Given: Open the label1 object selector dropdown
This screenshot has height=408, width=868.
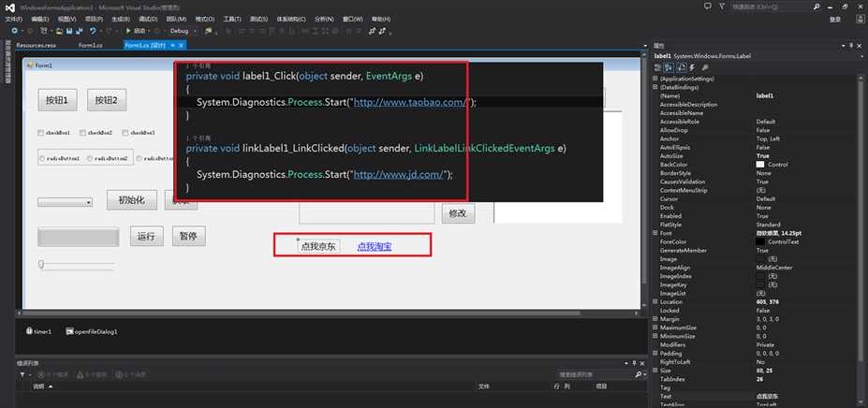Looking at the screenshot, I should coord(861,56).
